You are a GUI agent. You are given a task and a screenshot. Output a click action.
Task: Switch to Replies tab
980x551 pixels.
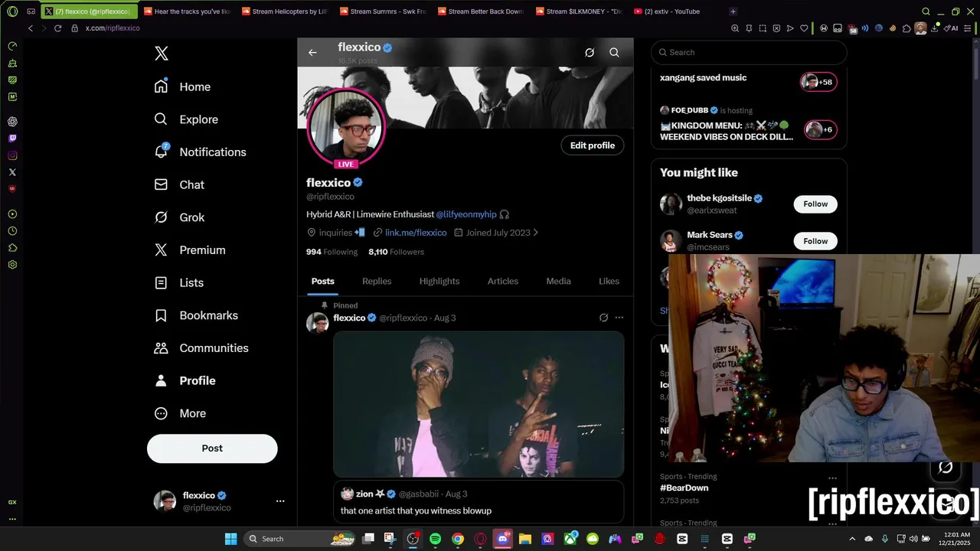pos(377,281)
